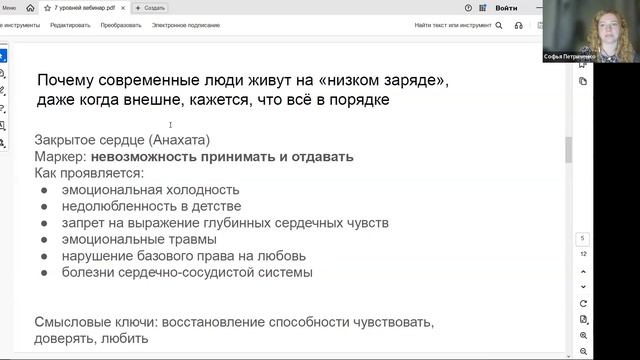The image size is (640, 360).
Task: Go to previous page with up chevron
Action: pyautogui.click(x=583, y=271)
